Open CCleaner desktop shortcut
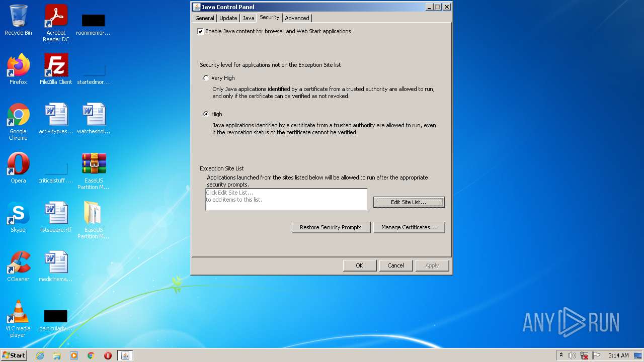Image resolution: width=644 pixels, height=362 pixels. click(x=18, y=266)
